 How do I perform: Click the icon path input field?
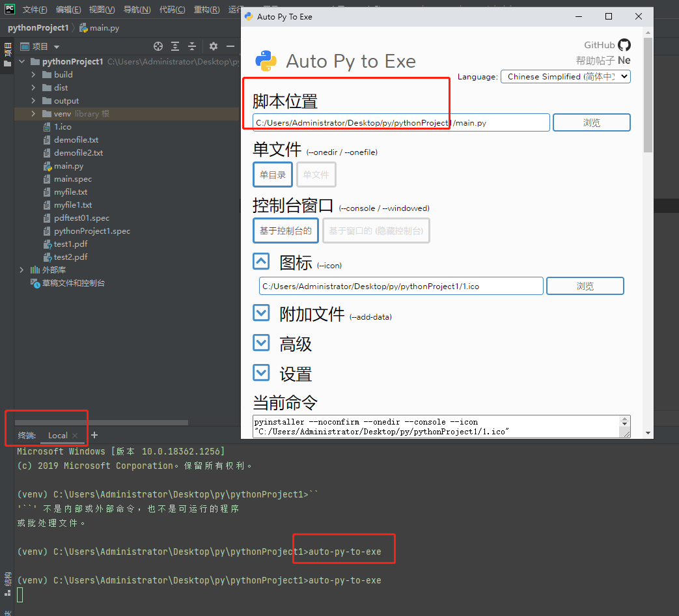[401, 286]
